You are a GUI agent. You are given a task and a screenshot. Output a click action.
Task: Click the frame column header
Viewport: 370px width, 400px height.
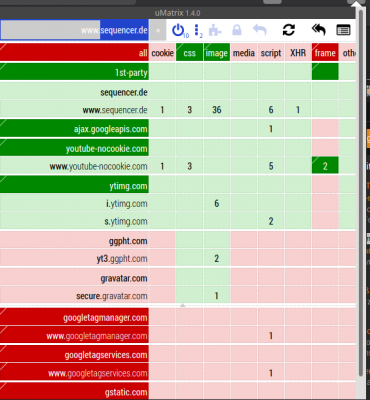click(325, 53)
